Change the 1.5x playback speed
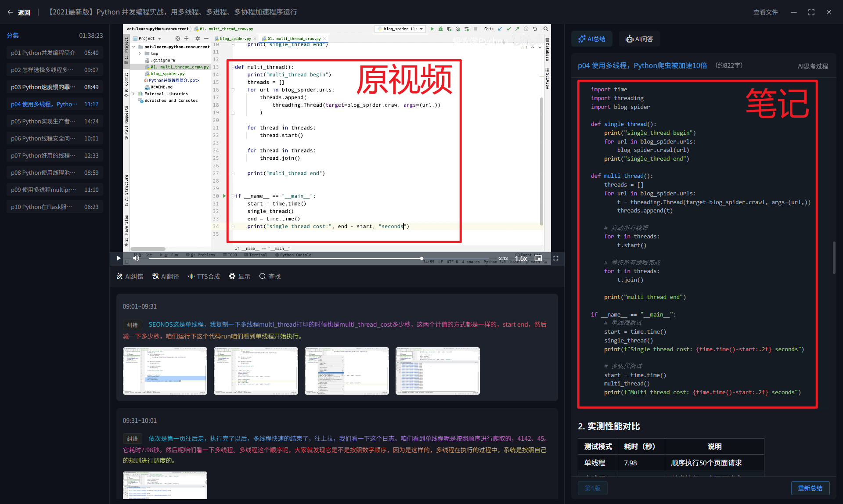This screenshot has height=504, width=843. 521,258
